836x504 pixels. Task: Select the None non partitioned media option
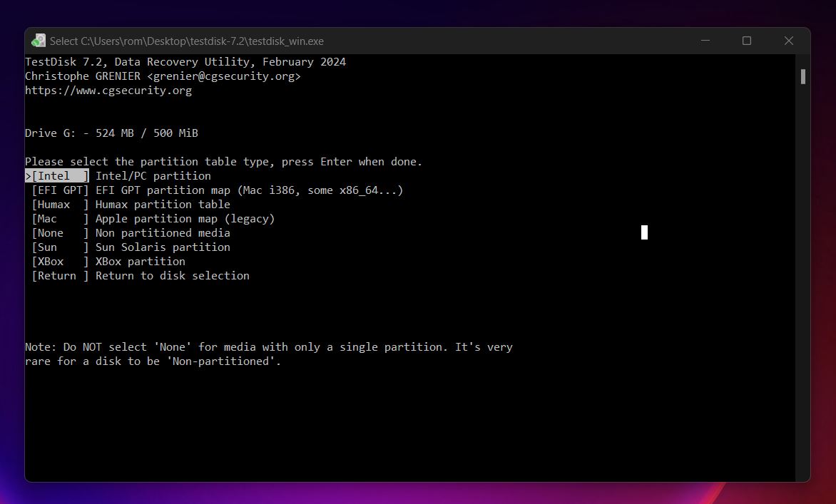pos(131,233)
